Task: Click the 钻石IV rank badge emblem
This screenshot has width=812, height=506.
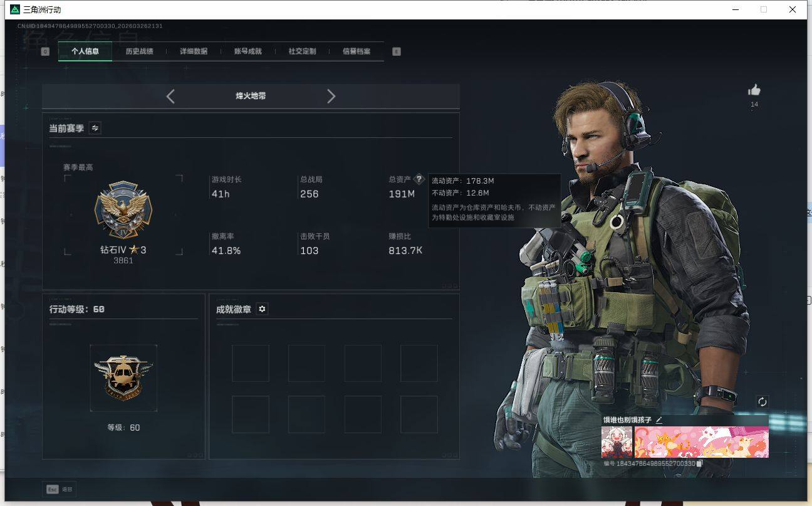Action: pos(123,211)
